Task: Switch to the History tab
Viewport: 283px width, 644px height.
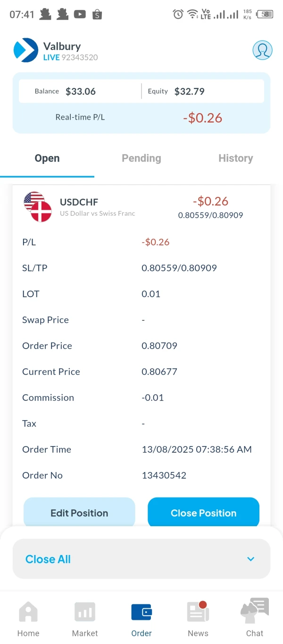Action: pos(235,158)
